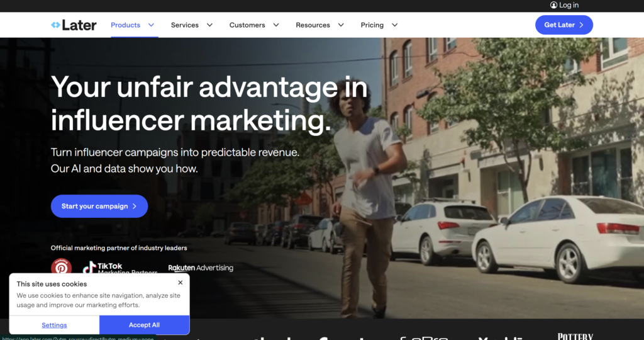Expand the Resources dropdown chevron
This screenshot has height=340, width=644.
pos(341,25)
